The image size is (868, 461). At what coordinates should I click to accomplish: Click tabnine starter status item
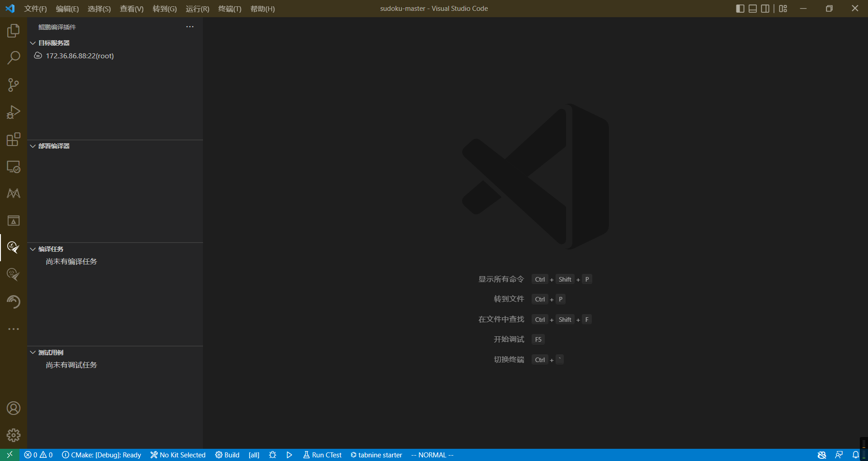click(377, 455)
